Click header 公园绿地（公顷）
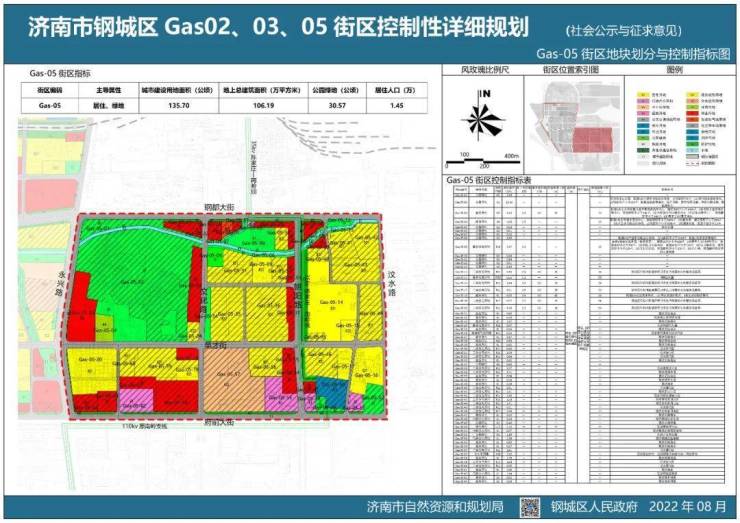740x523 pixels. tap(337, 90)
